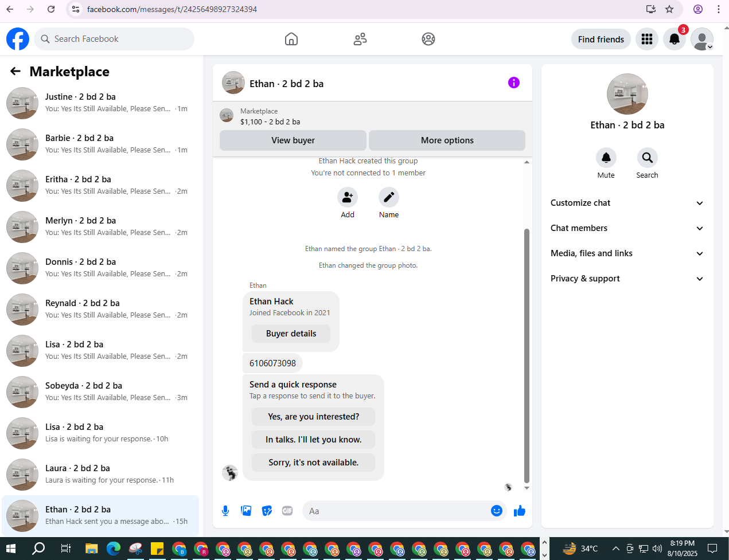Open Microsoft Edge from the taskbar
Image resolution: width=729 pixels, height=560 pixels.
tap(114, 549)
